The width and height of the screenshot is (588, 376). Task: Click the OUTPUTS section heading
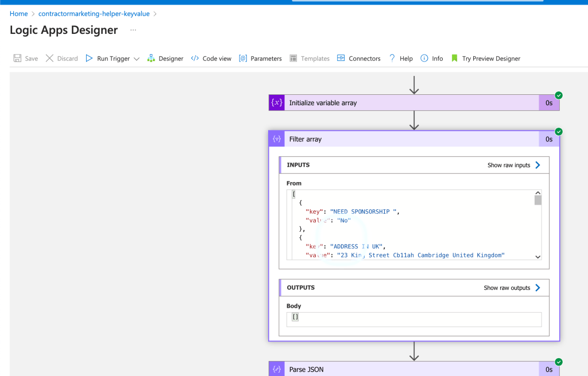[301, 287]
